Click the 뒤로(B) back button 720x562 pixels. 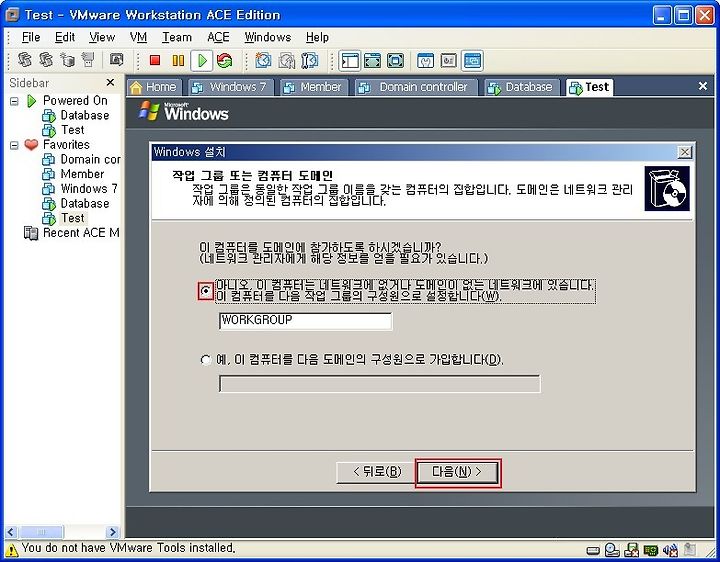(x=377, y=472)
